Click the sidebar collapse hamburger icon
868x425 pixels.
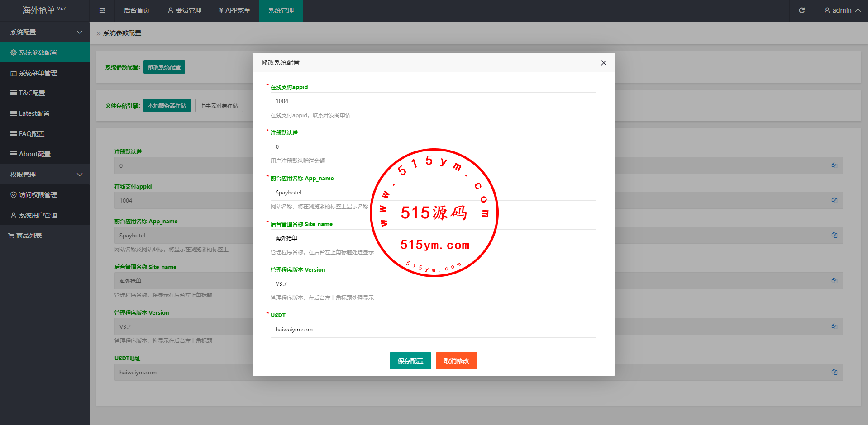click(x=102, y=10)
